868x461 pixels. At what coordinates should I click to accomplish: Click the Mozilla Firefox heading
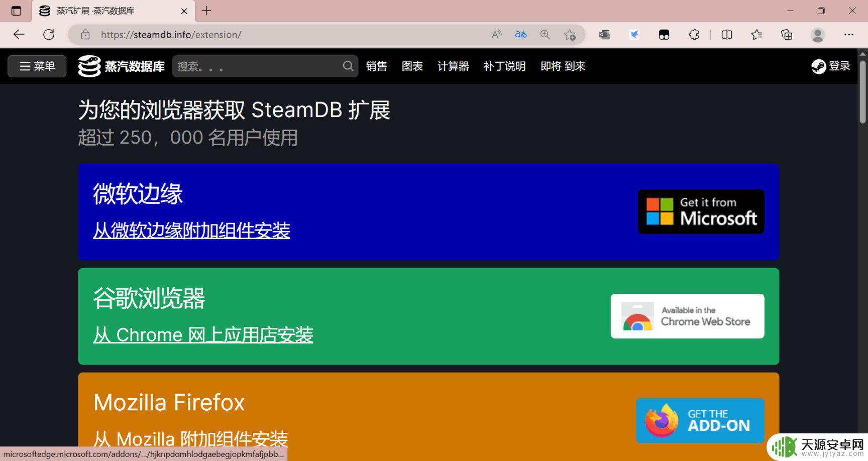(169, 402)
